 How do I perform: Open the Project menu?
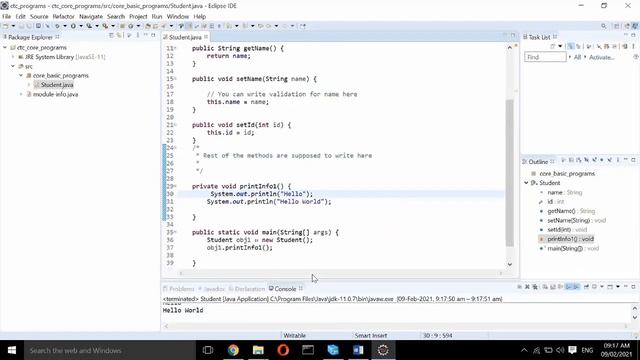click(x=138, y=16)
